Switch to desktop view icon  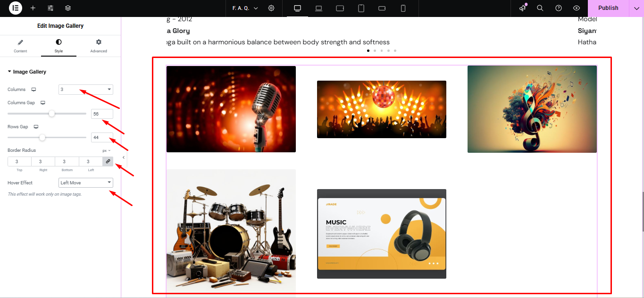point(297,8)
